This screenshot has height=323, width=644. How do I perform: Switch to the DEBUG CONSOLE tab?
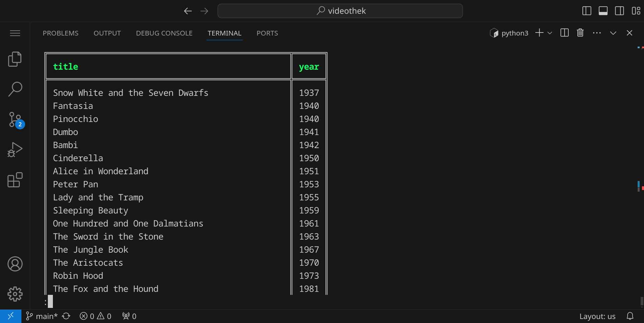pos(164,33)
